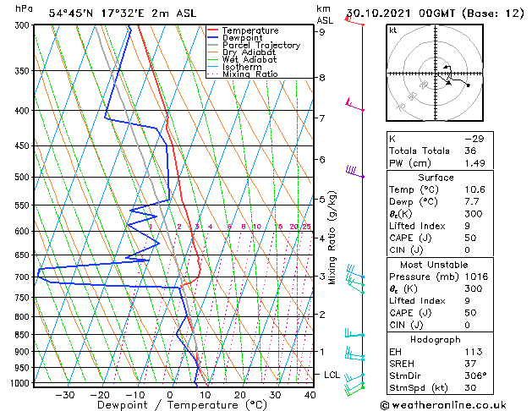Click the purple wind barb at 500 hPa
Screen dimensions: 532x411
click(x=355, y=172)
